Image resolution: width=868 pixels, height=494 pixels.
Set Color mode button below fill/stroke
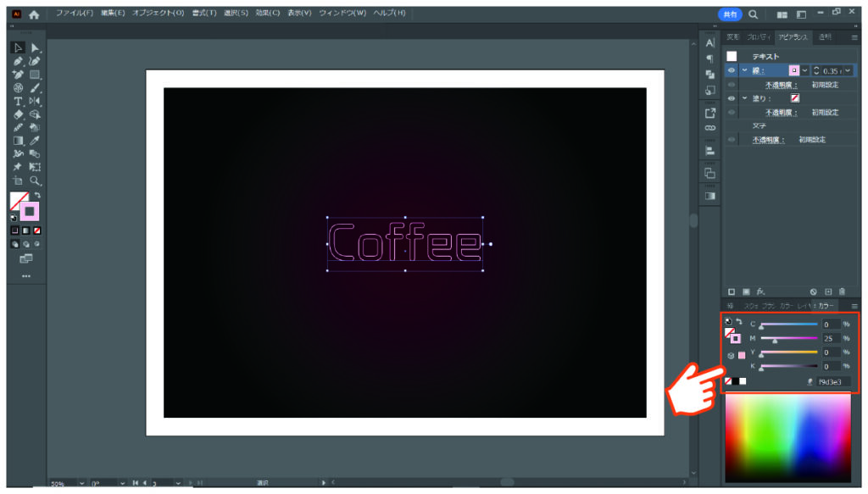pos(15,230)
